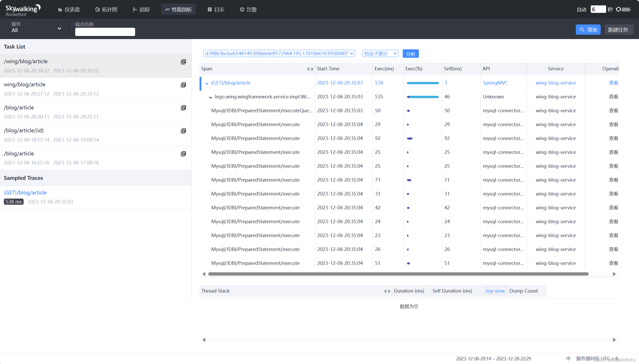
Task: Click Thread Stack column resize arrows icon
Action: point(387,291)
